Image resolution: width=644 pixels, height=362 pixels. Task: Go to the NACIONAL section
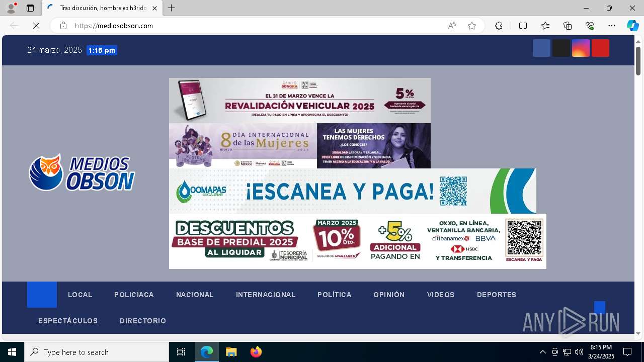(195, 295)
